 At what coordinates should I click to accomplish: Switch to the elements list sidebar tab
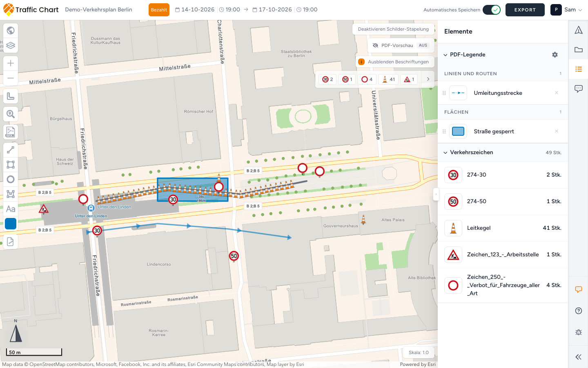point(579,69)
